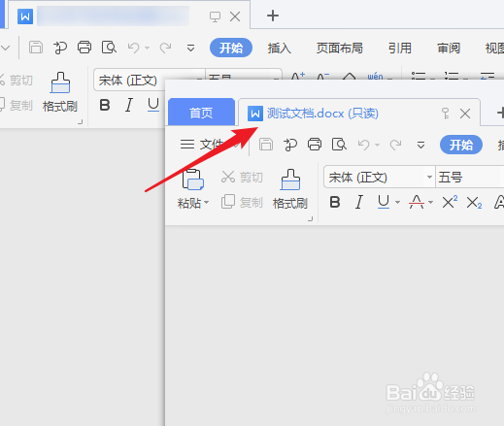The height and width of the screenshot is (426, 504).
Task: Click font size field 五号 in front window
Action: 469,177
